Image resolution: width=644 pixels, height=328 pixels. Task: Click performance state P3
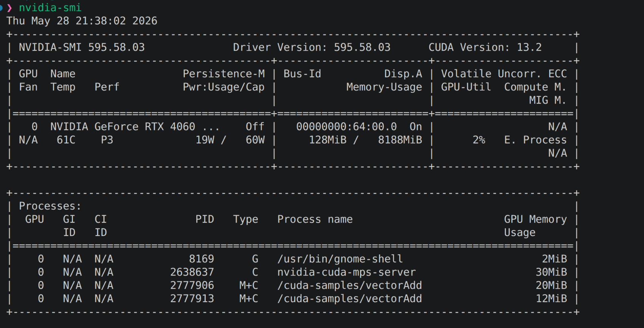tap(107, 140)
